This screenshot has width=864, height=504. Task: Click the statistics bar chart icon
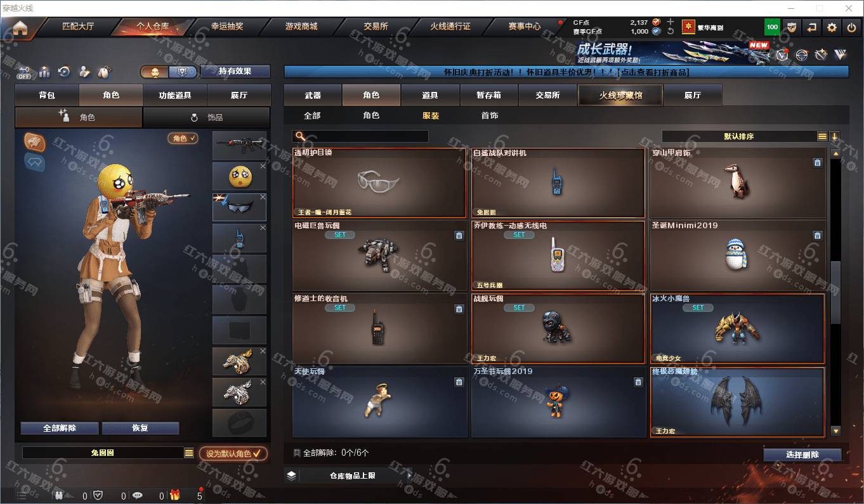click(44, 72)
